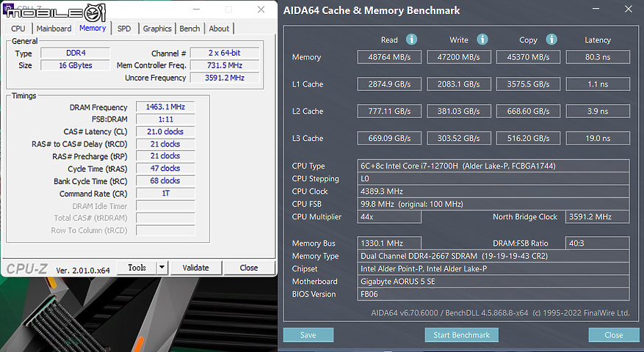
Task: Click CPU Type field i7-12700H
Action: coord(493,166)
